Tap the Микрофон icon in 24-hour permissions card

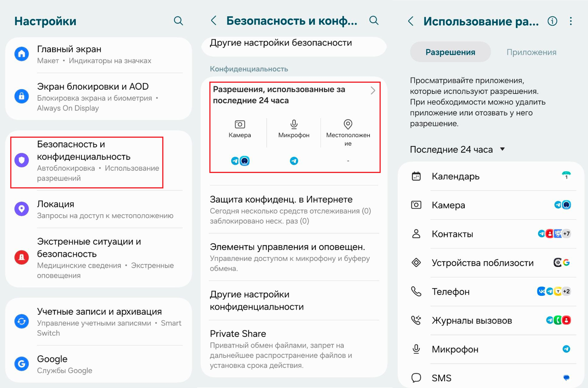[294, 124]
